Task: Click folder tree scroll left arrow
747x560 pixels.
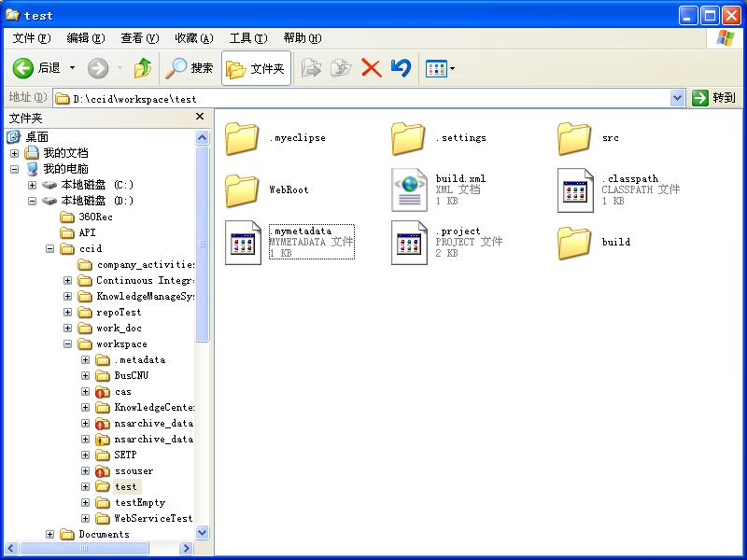Action: [x=12, y=549]
